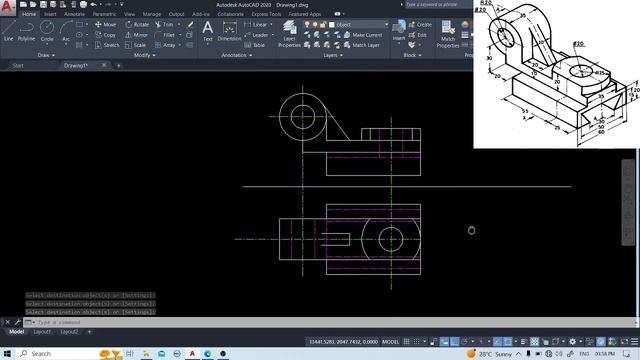Click the Mirror tool
Screen dimensions: 640x360
pos(136,35)
